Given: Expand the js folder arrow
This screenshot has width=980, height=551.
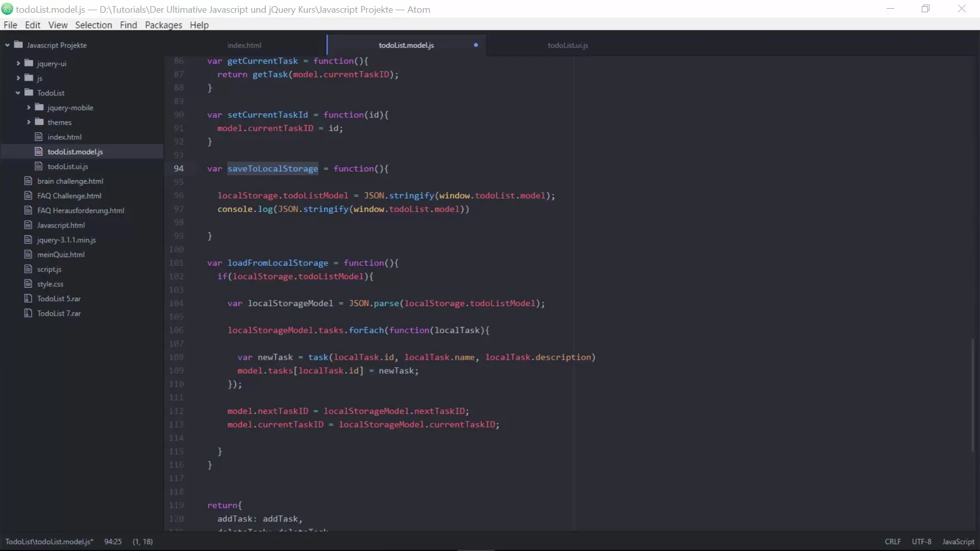Looking at the screenshot, I should 18,78.
